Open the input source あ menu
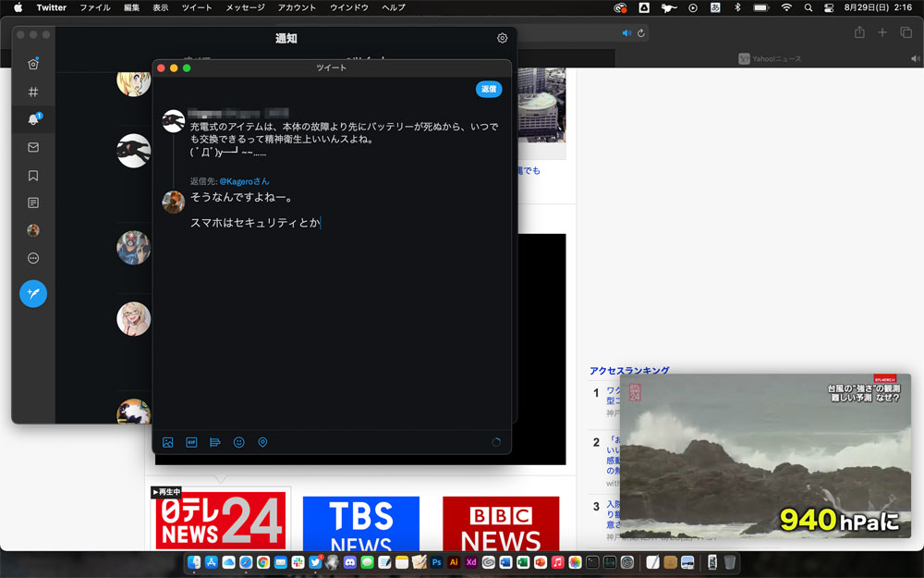The width and height of the screenshot is (924, 578). [x=715, y=7]
